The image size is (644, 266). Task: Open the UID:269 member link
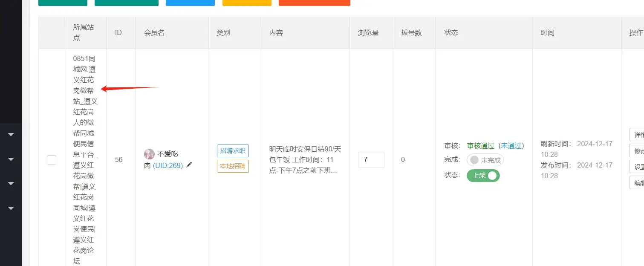coord(168,165)
